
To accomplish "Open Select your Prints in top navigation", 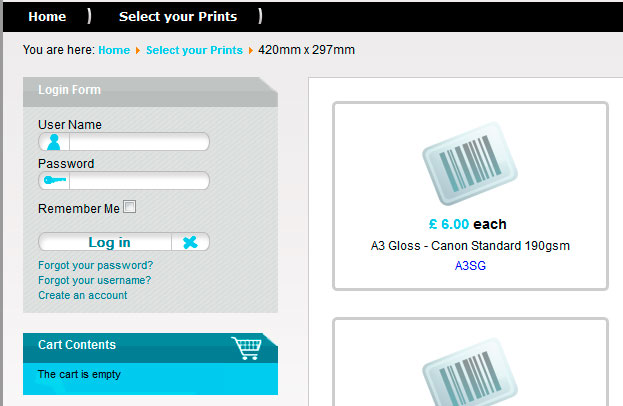I will (x=178, y=17).
